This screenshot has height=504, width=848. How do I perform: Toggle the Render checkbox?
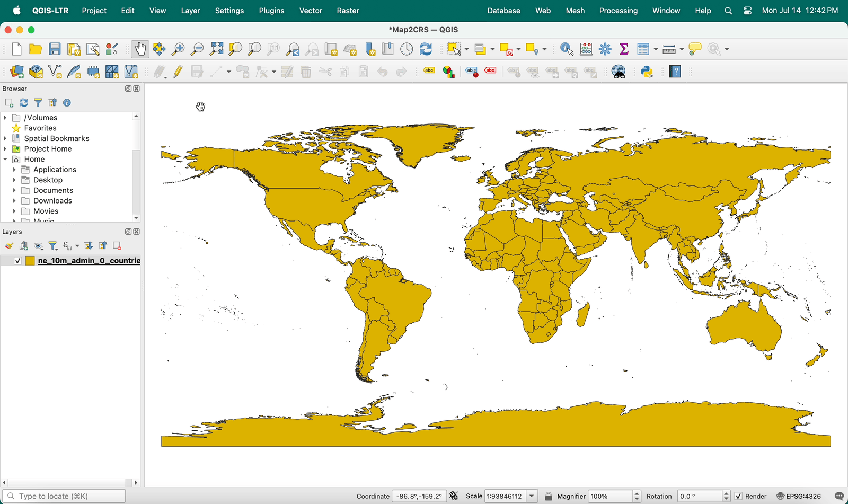tap(738, 497)
